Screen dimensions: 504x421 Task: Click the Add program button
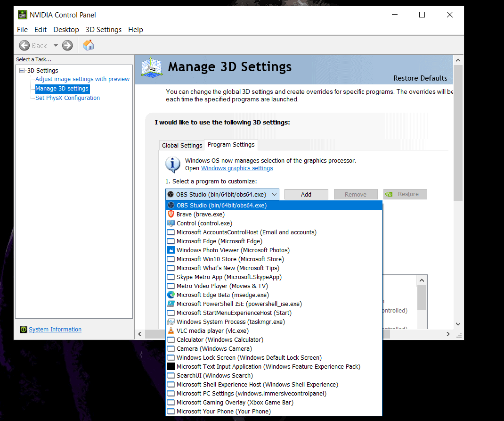point(306,194)
